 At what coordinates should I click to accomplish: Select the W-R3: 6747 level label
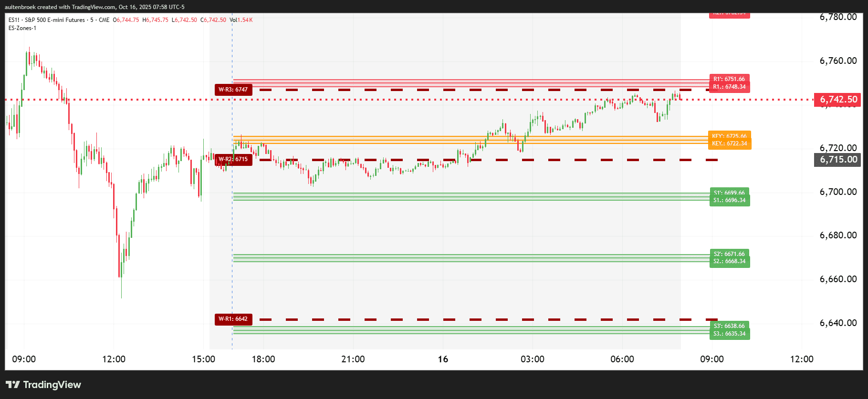pyautogui.click(x=233, y=90)
